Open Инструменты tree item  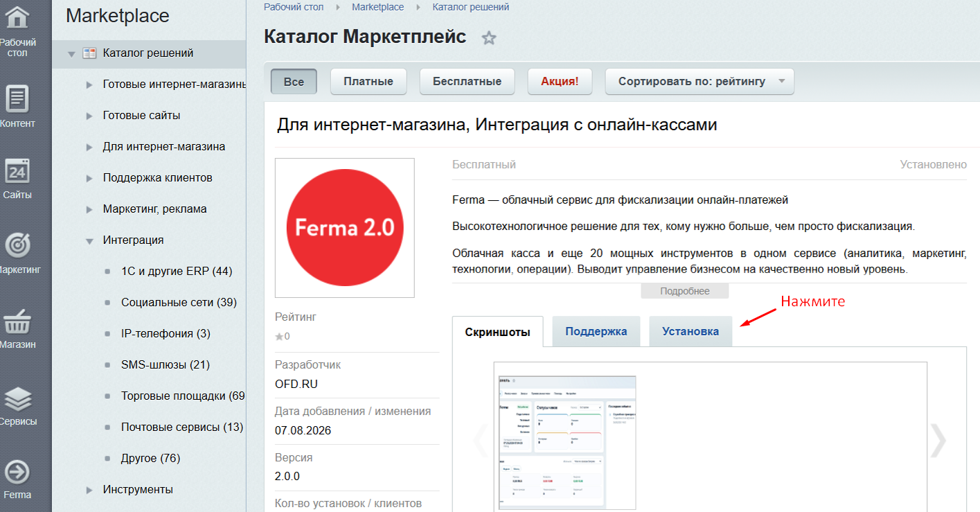point(138,489)
